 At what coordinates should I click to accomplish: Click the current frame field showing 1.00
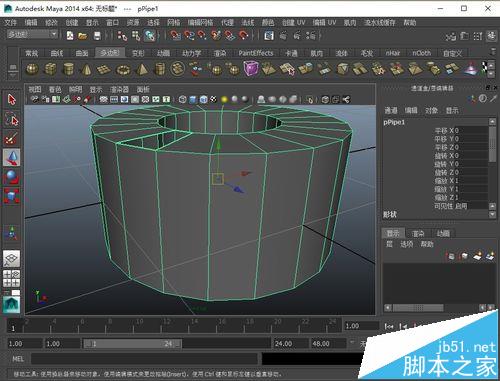point(361,326)
